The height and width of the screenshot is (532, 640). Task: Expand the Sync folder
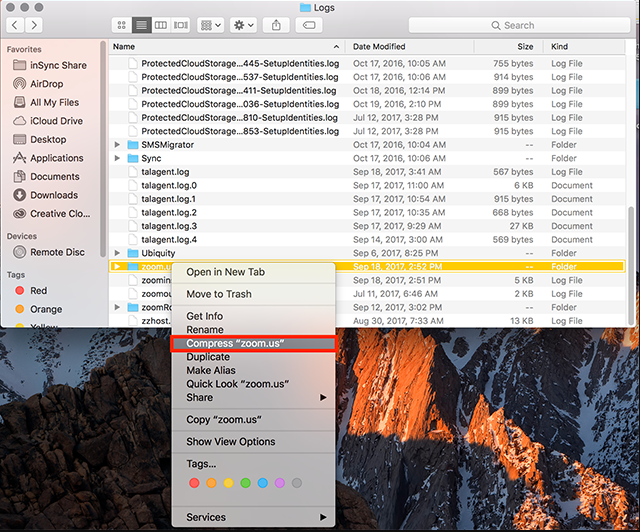(117, 158)
